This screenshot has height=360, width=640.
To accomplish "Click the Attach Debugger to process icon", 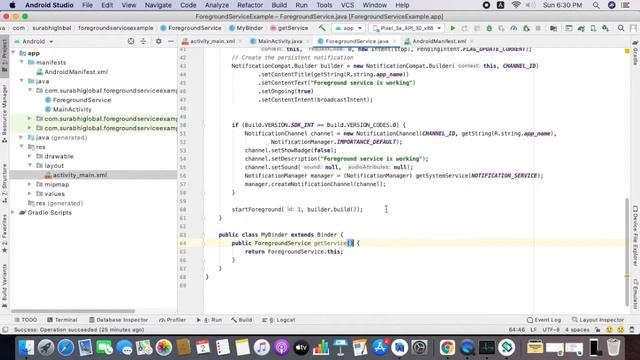I will pos(526,28).
